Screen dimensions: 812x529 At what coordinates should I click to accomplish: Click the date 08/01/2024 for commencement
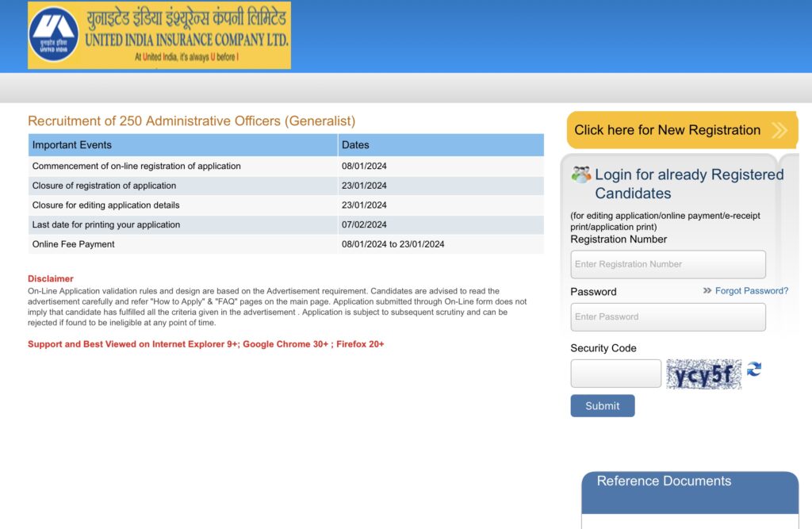[x=364, y=167]
